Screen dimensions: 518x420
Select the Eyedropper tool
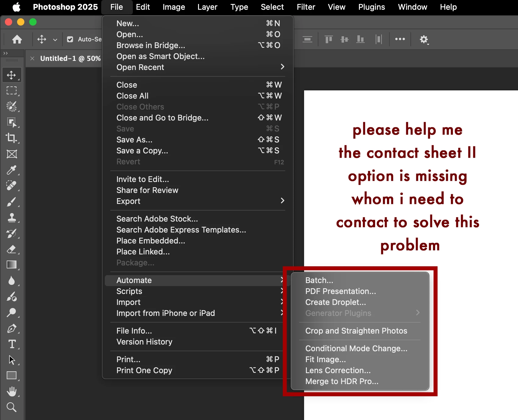(12, 170)
